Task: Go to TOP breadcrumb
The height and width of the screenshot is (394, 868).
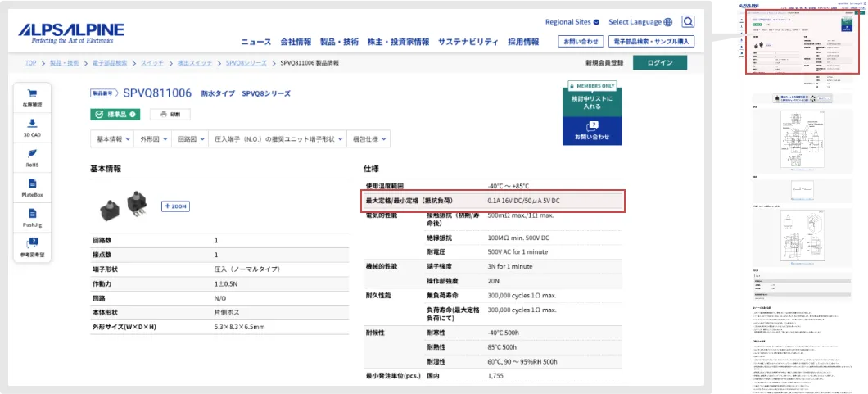Action: pyautogui.click(x=30, y=63)
